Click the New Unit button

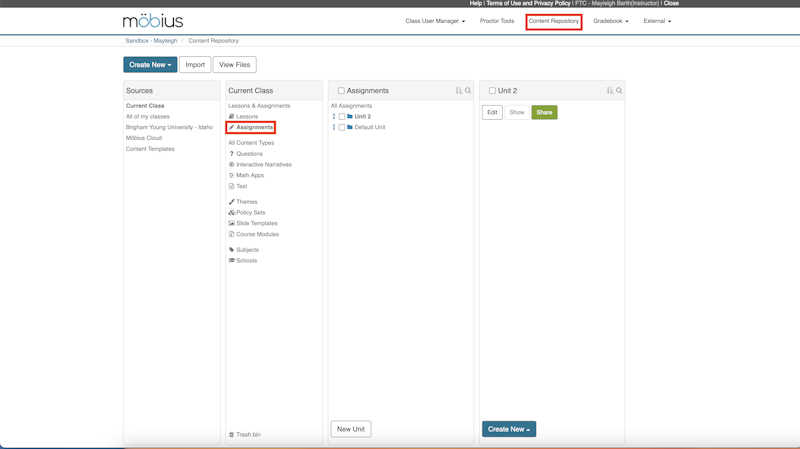[x=351, y=429]
